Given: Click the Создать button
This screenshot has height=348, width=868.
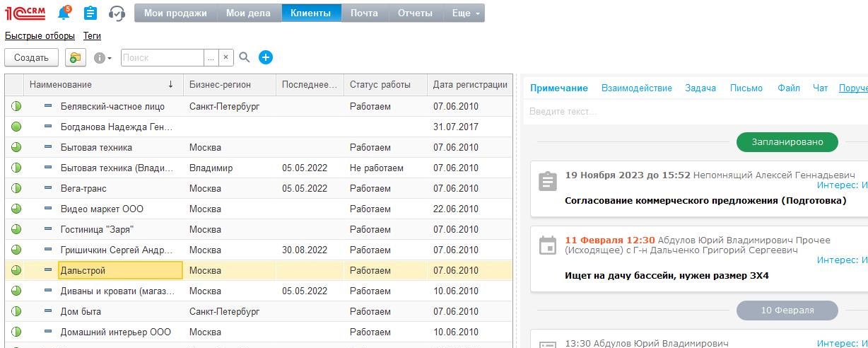Looking at the screenshot, I should click(x=31, y=57).
